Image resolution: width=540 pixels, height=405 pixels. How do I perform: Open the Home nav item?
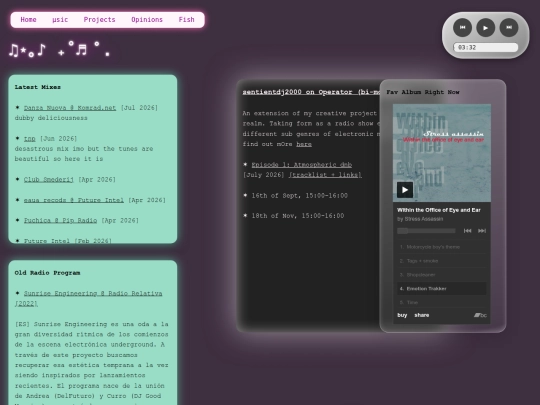tap(28, 20)
